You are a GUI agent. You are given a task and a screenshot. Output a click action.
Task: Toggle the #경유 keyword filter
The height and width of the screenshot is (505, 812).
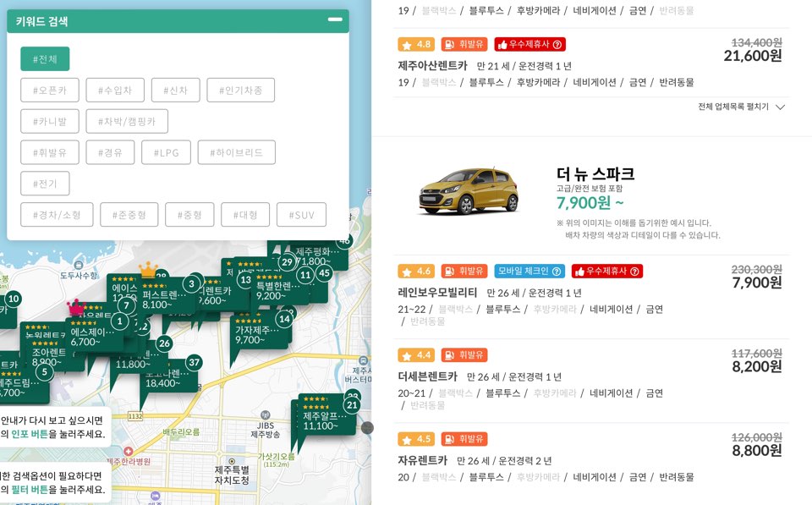click(110, 152)
